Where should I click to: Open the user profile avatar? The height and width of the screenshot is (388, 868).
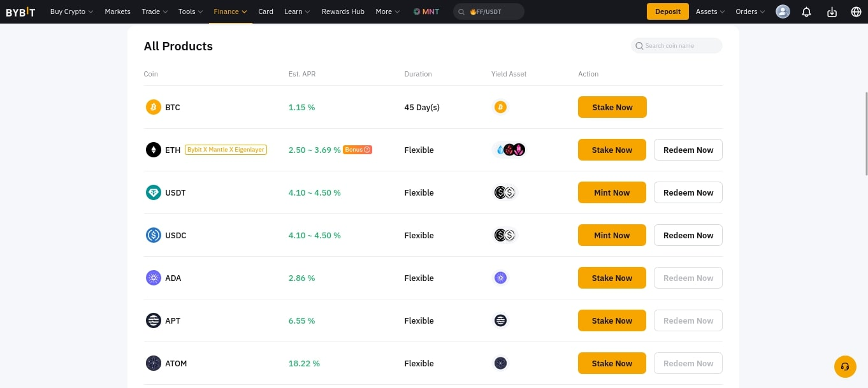[x=783, y=11]
